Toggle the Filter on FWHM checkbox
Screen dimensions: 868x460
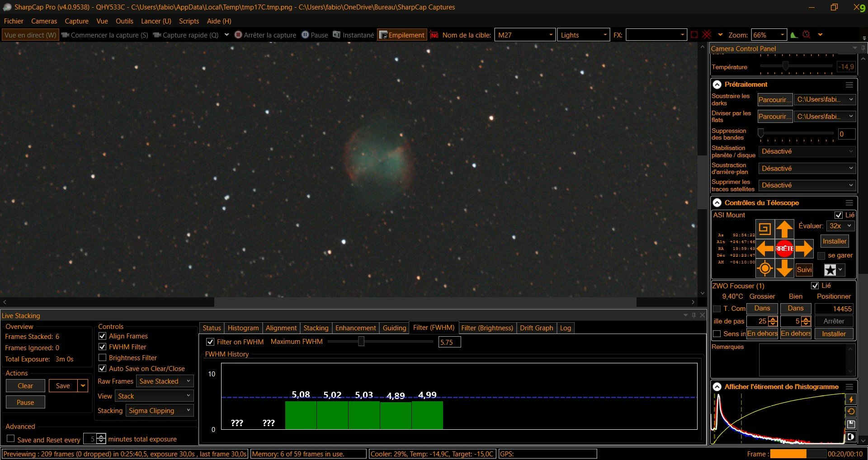click(x=210, y=342)
